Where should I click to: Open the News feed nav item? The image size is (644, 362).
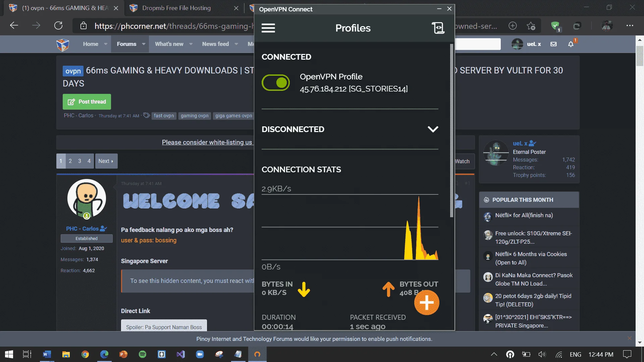click(x=215, y=44)
